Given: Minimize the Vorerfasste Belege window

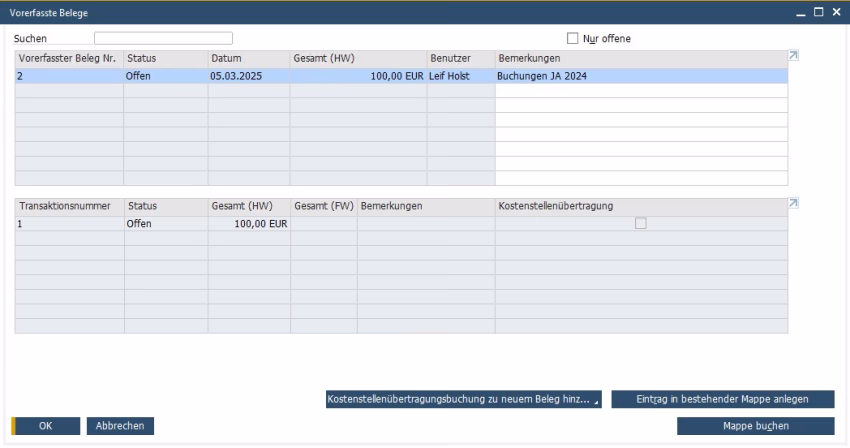Looking at the screenshot, I should pyautogui.click(x=800, y=11).
